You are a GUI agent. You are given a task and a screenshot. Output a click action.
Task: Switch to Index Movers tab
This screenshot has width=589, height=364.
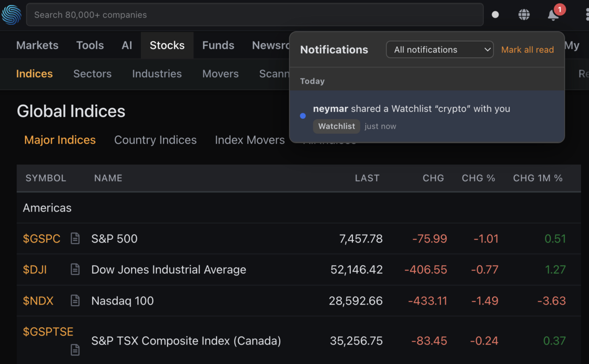pos(250,140)
